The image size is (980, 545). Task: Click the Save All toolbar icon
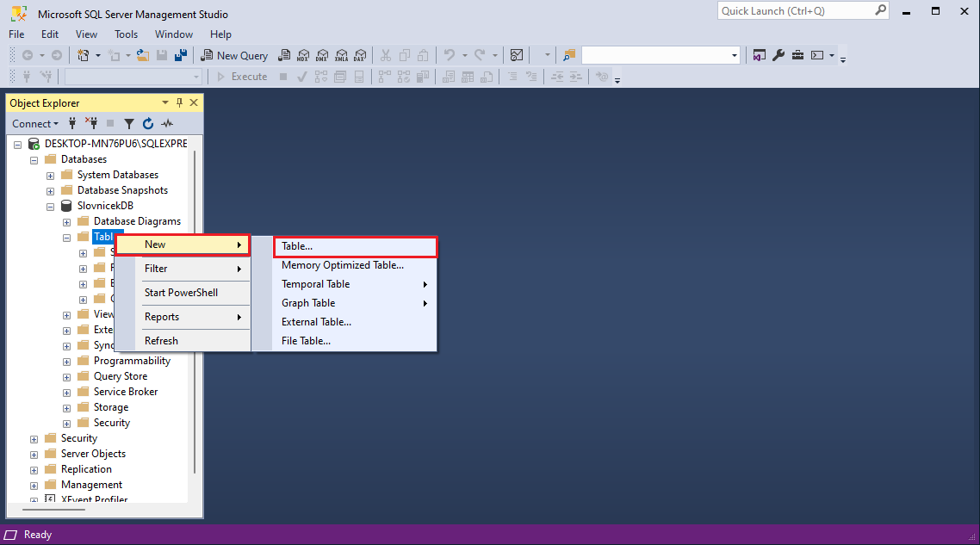(x=181, y=55)
